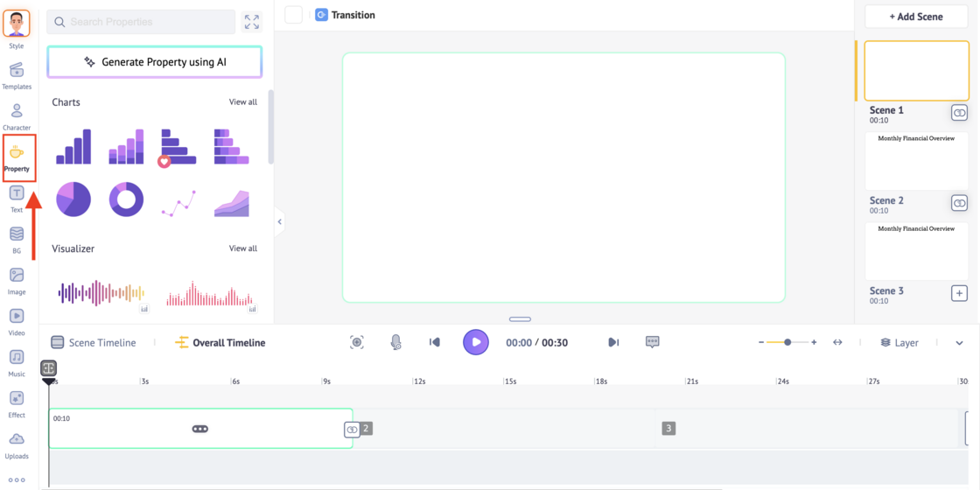Viewport: 980px width, 490px height.
Task: Open the Uploads sidebar icon
Action: [x=17, y=444]
